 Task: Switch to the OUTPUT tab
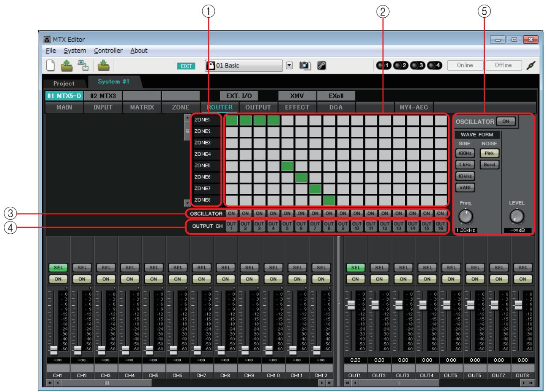(258, 107)
